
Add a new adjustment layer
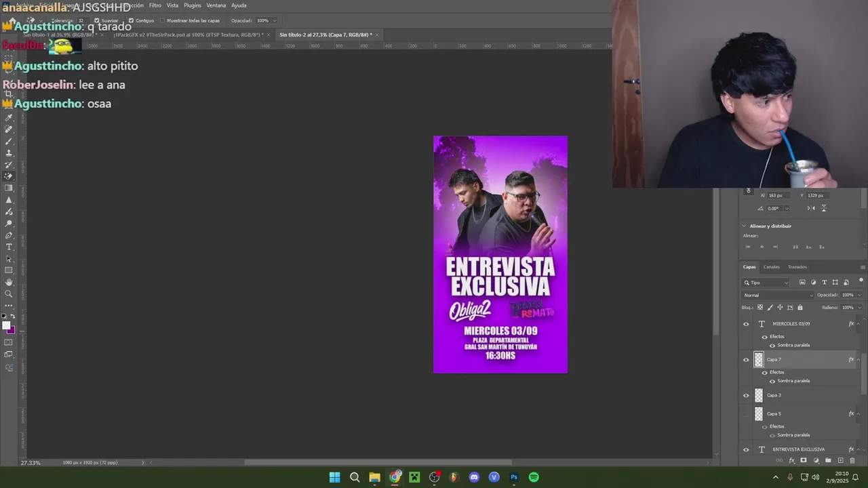point(816,461)
